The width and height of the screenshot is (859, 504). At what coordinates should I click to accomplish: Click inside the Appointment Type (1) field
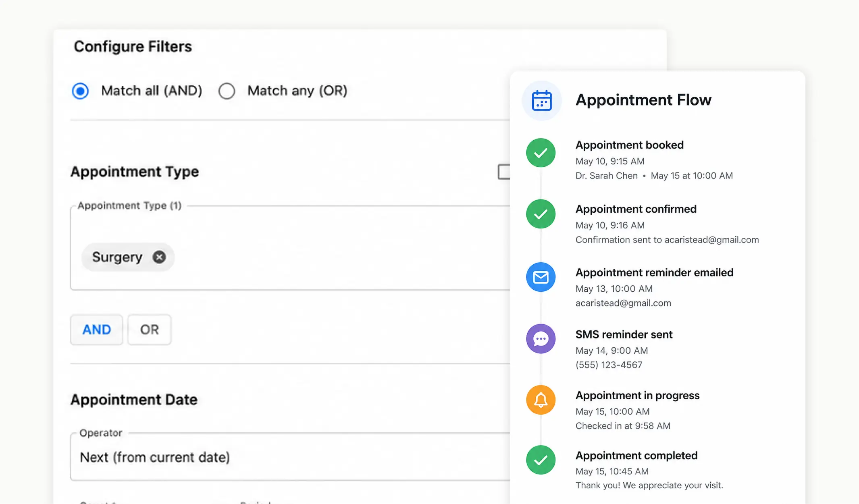coord(290,248)
